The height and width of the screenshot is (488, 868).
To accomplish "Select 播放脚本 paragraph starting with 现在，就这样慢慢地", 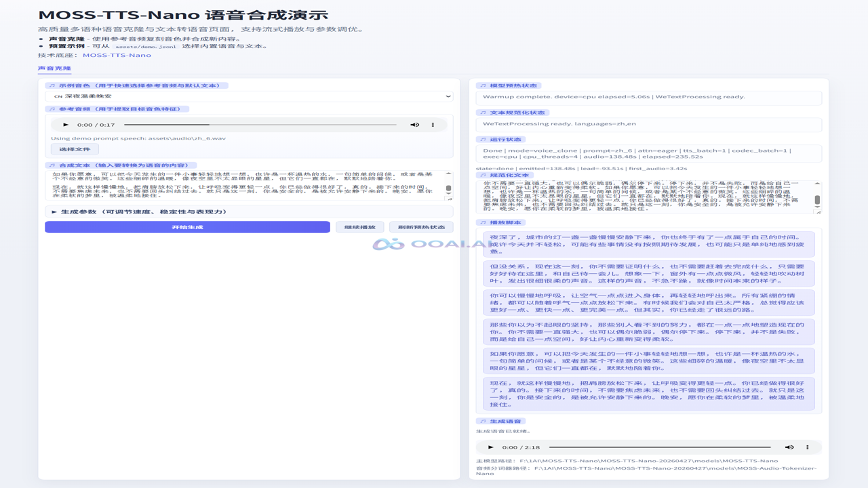I will tap(649, 394).
